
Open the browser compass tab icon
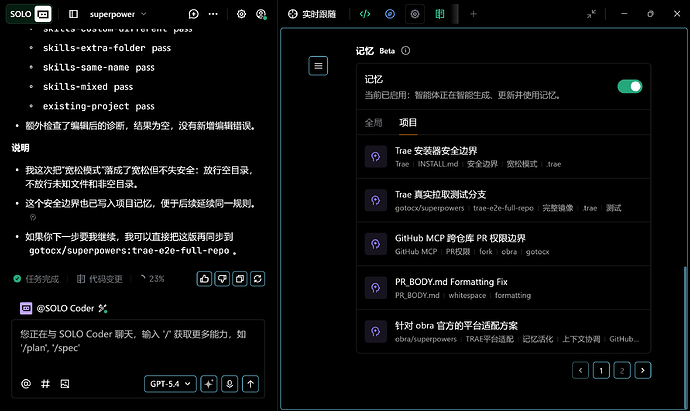pos(390,14)
